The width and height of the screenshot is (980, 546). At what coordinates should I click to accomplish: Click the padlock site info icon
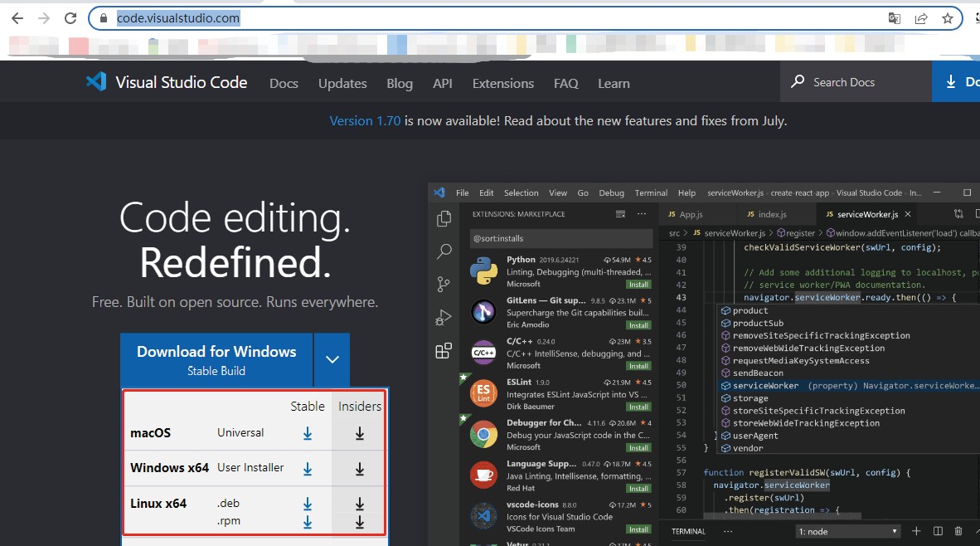coord(104,18)
